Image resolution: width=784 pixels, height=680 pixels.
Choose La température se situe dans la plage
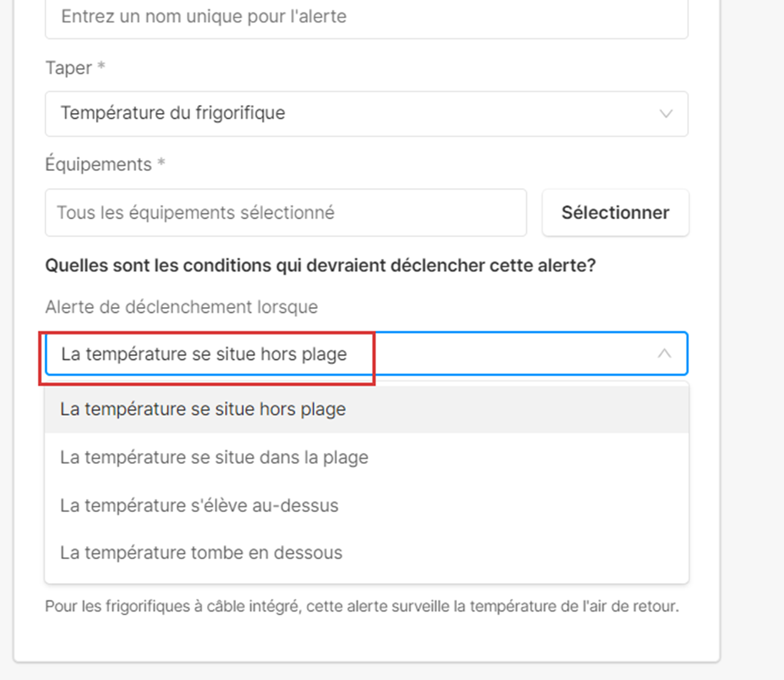point(214,457)
